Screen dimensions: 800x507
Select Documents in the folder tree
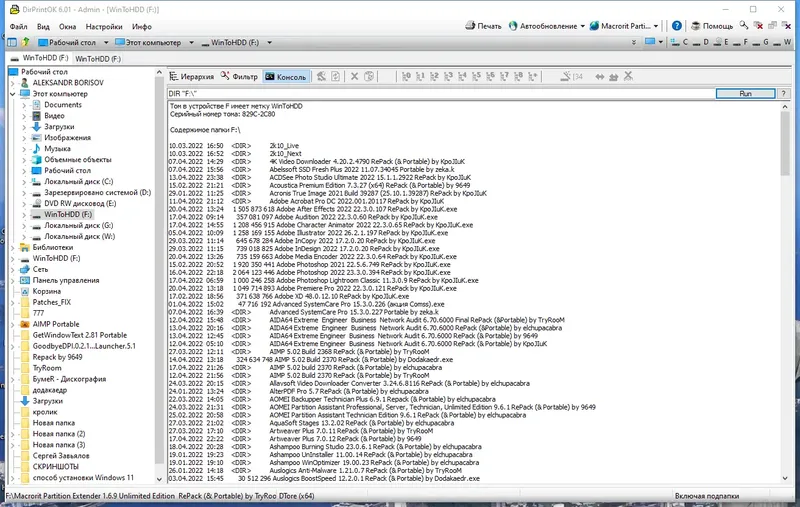tap(62, 105)
